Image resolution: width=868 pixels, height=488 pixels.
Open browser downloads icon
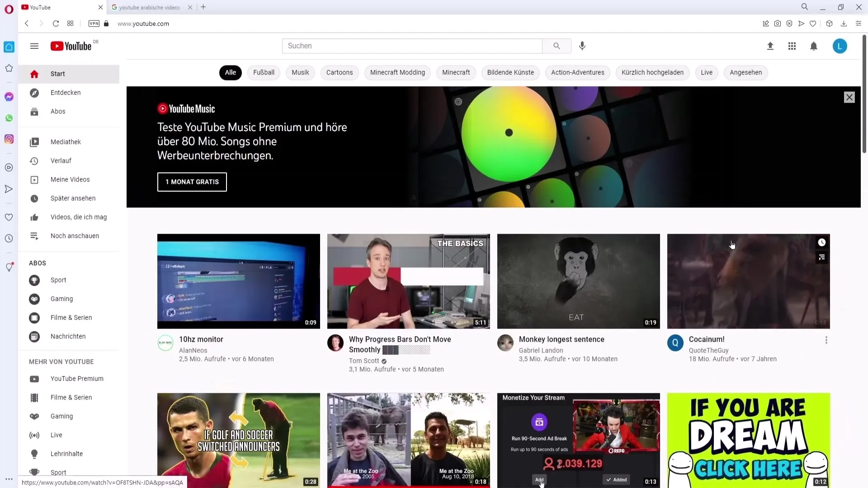pos(844,23)
